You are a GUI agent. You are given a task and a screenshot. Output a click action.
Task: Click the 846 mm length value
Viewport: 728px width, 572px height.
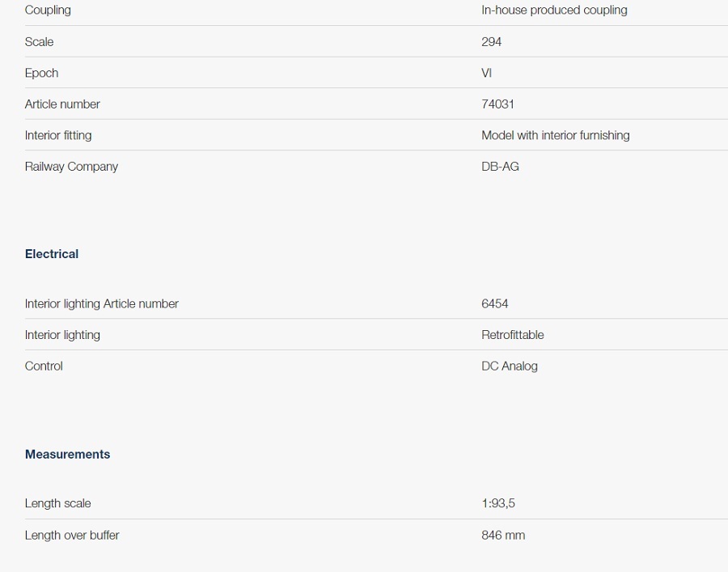(502, 536)
